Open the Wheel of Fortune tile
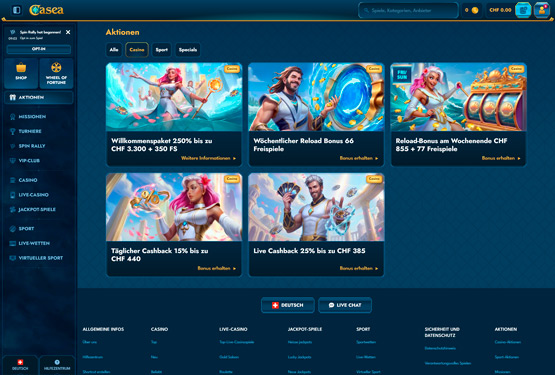This screenshot has width=555, height=375. tap(56, 73)
